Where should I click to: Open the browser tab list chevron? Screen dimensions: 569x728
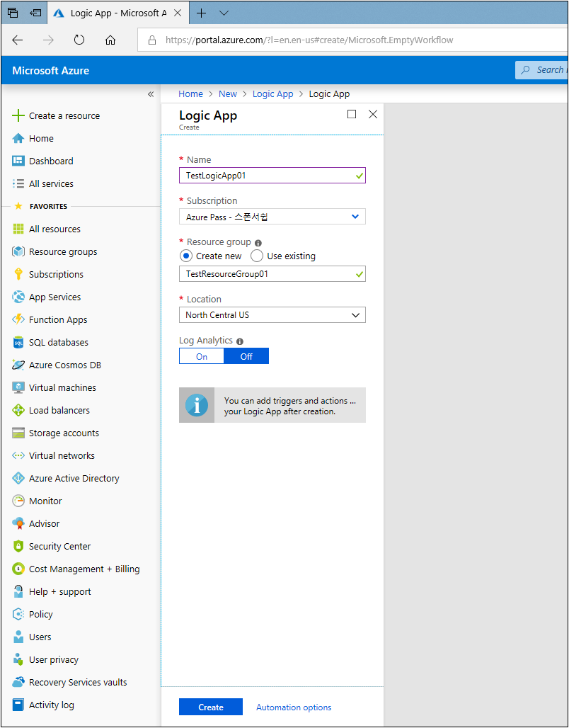pyautogui.click(x=224, y=13)
